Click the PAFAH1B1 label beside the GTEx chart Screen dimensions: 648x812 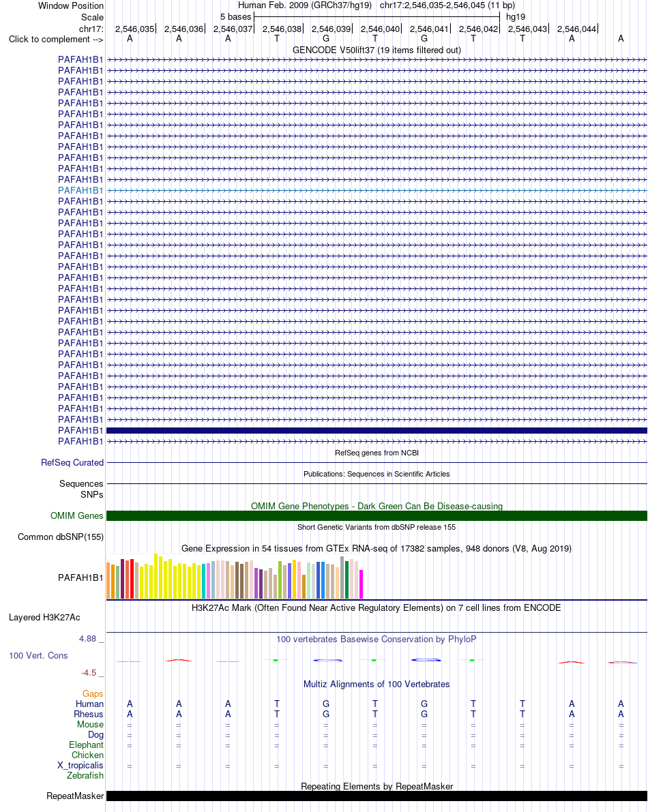(80, 577)
